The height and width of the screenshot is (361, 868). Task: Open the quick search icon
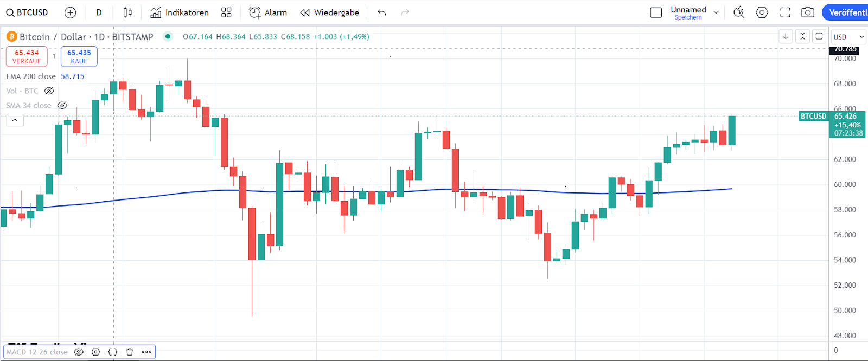click(x=739, y=12)
